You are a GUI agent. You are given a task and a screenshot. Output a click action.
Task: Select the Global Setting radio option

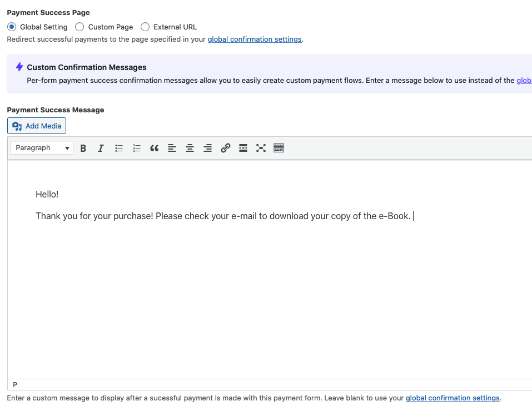pyautogui.click(x=12, y=27)
